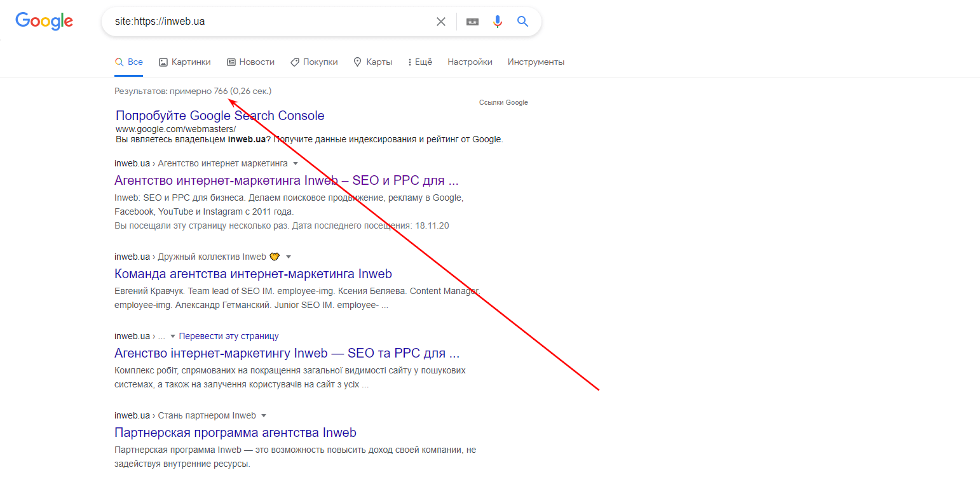
Task: Open Настройки menu
Action: 470,62
